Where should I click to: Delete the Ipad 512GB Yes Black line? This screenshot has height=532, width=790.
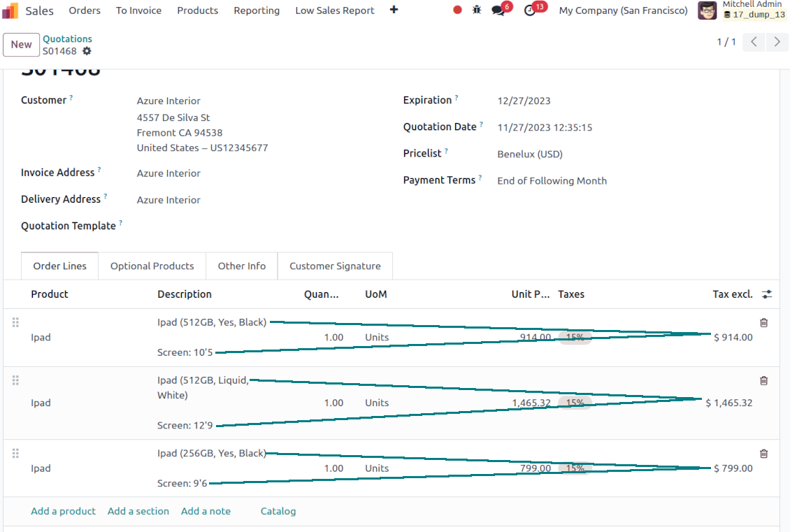(x=764, y=322)
